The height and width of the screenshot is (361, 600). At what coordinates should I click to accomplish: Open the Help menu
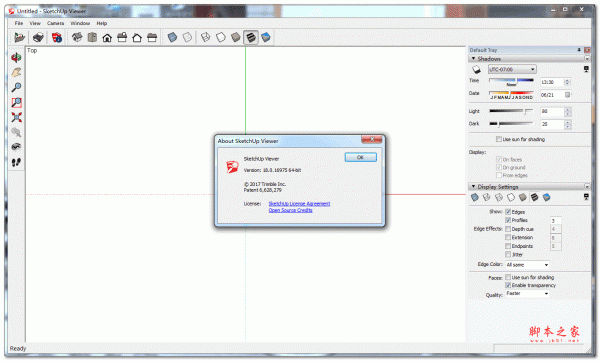(x=101, y=23)
